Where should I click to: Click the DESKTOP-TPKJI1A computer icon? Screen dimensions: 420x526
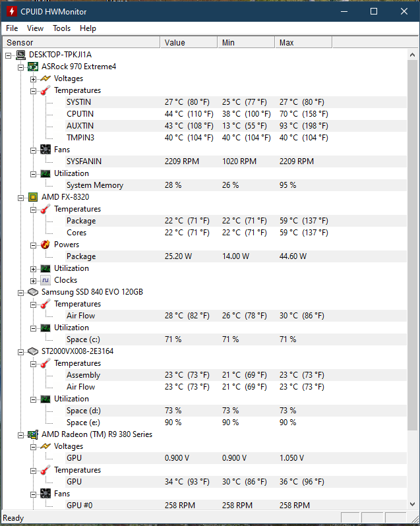tap(21, 55)
